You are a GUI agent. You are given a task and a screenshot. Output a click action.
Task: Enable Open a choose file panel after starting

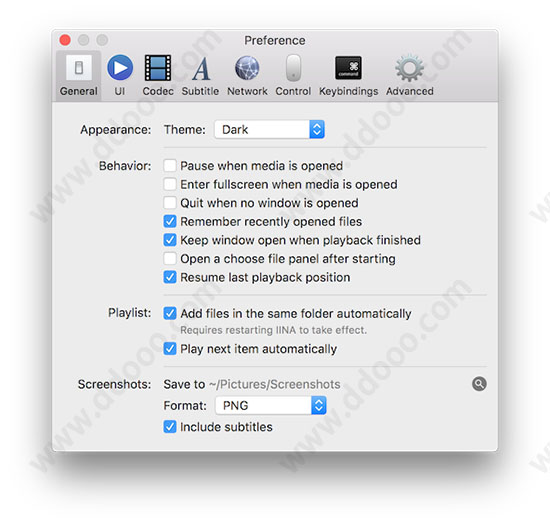[170, 258]
